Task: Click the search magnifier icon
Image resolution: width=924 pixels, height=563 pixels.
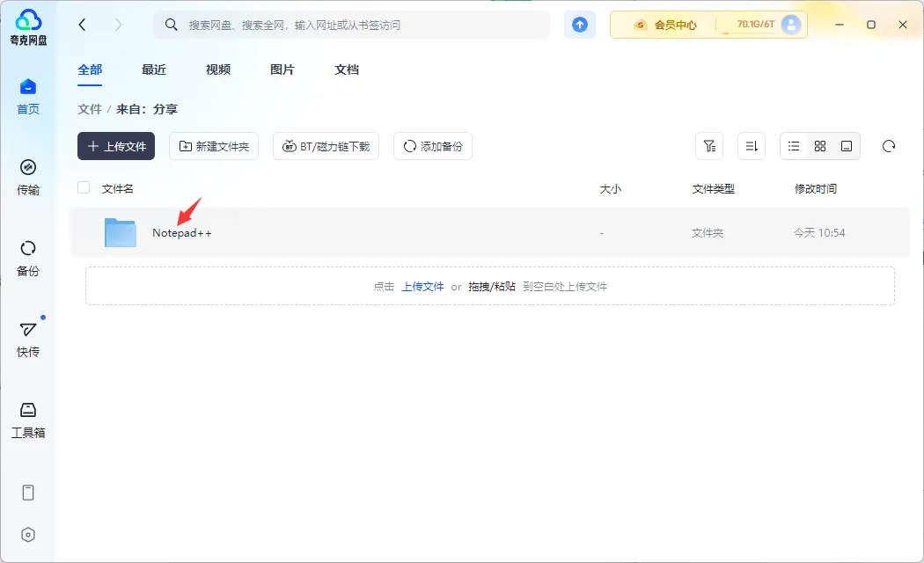Action: pyautogui.click(x=171, y=24)
